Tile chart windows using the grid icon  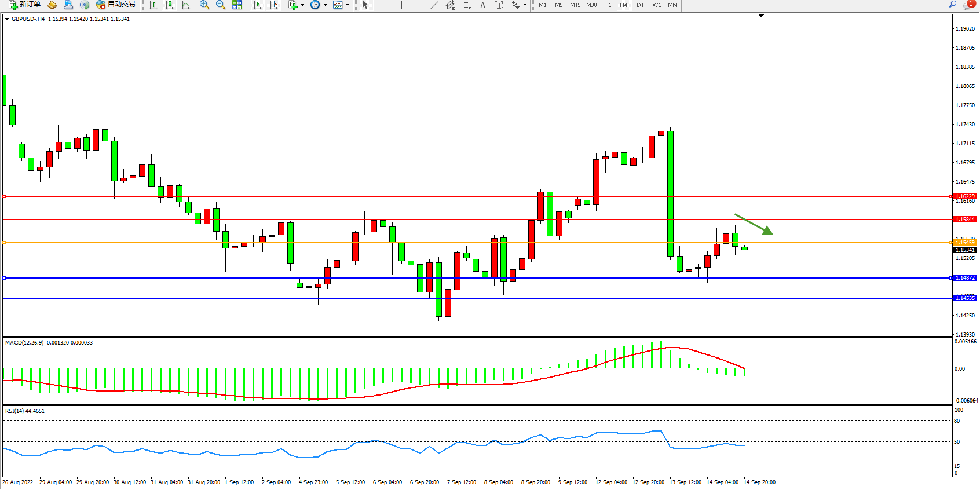tap(237, 5)
